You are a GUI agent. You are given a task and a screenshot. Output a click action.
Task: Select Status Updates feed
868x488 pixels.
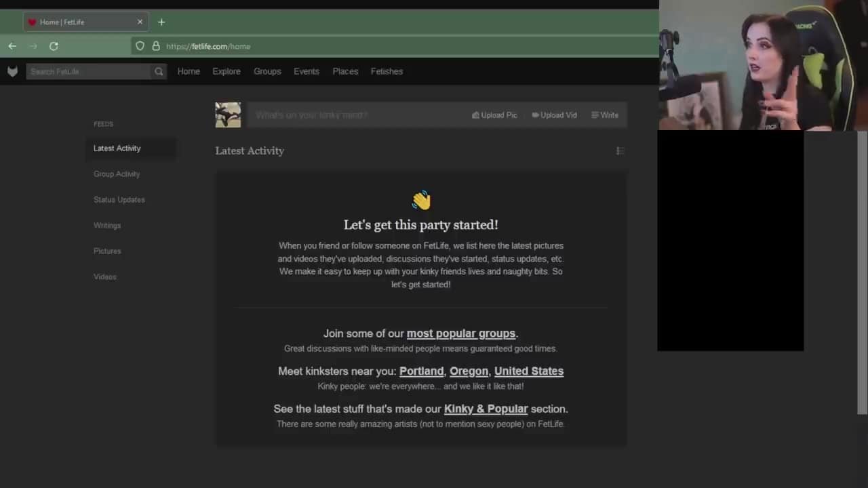(119, 200)
